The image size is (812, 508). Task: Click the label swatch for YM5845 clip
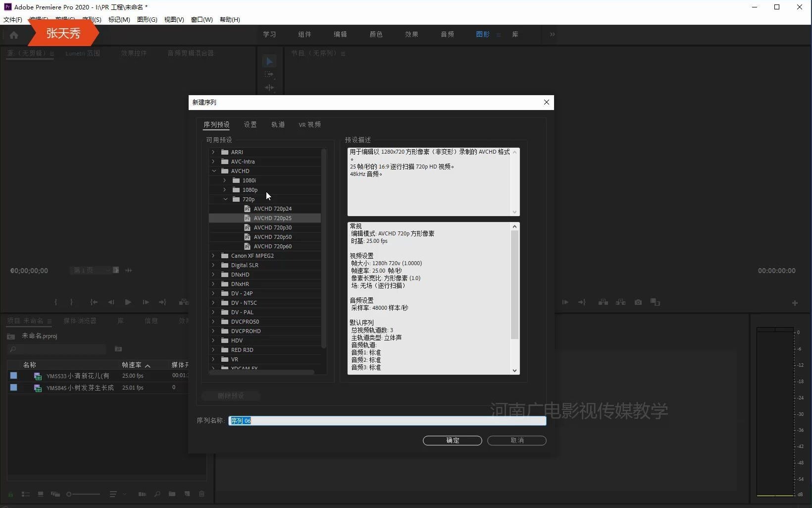[x=14, y=388]
